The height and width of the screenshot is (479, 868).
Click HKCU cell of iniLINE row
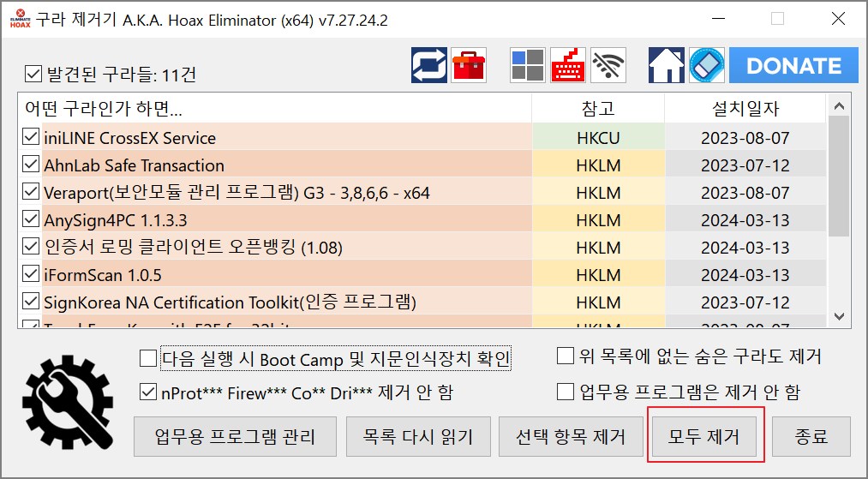pyautogui.click(x=598, y=137)
